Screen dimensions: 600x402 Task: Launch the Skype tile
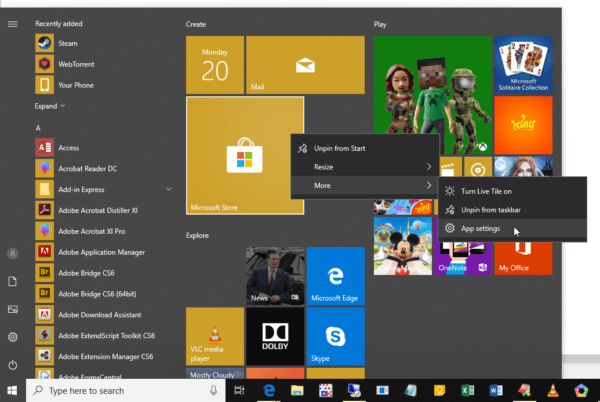pos(336,336)
